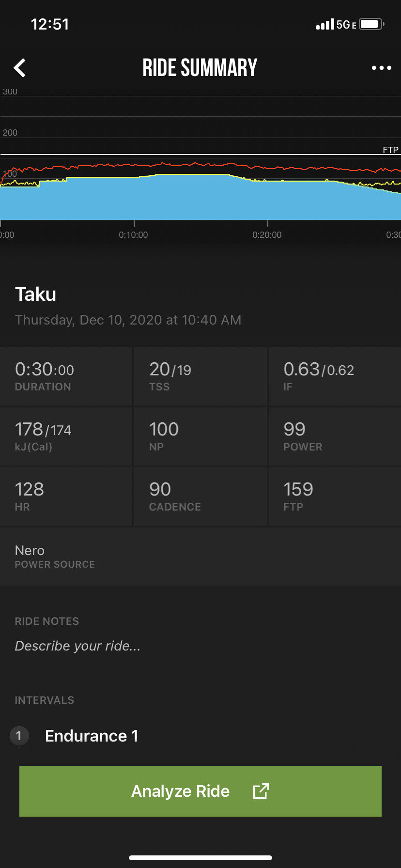Open the three-dot more options menu

coord(381,68)
